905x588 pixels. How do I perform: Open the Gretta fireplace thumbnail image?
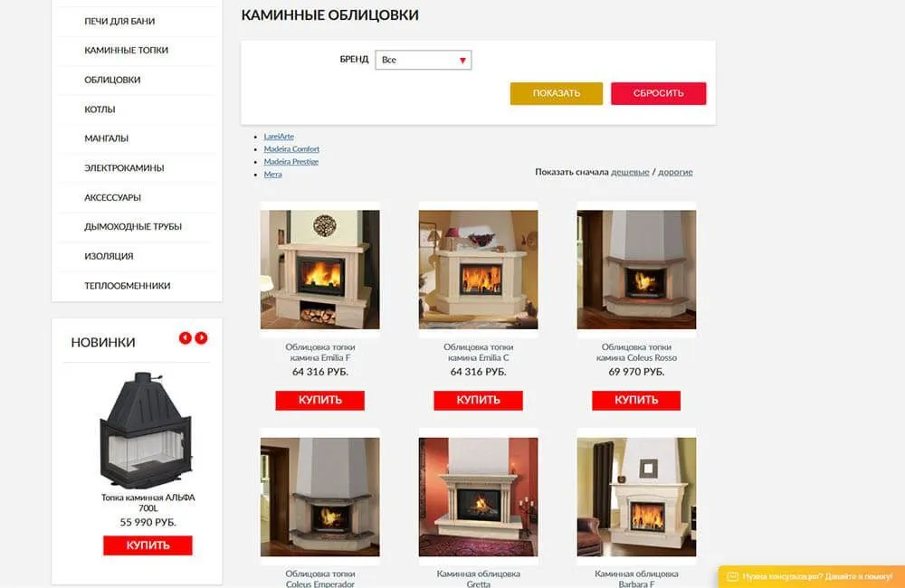coord(479,497)
